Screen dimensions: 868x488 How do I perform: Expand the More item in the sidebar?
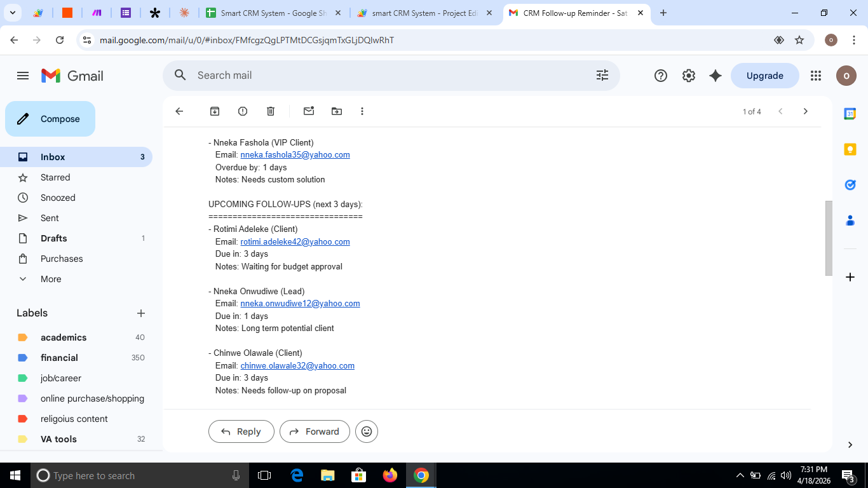point(51,279)
